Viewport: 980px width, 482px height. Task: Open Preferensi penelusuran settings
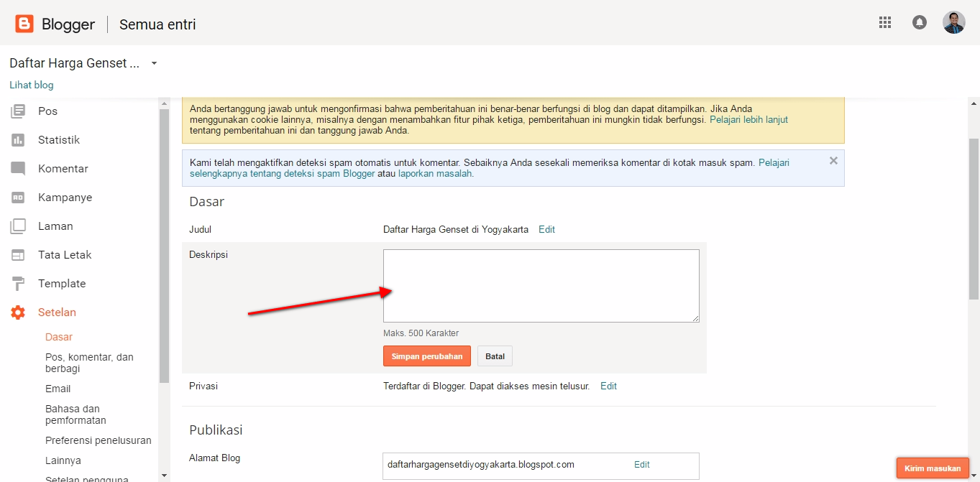[99, 440]
